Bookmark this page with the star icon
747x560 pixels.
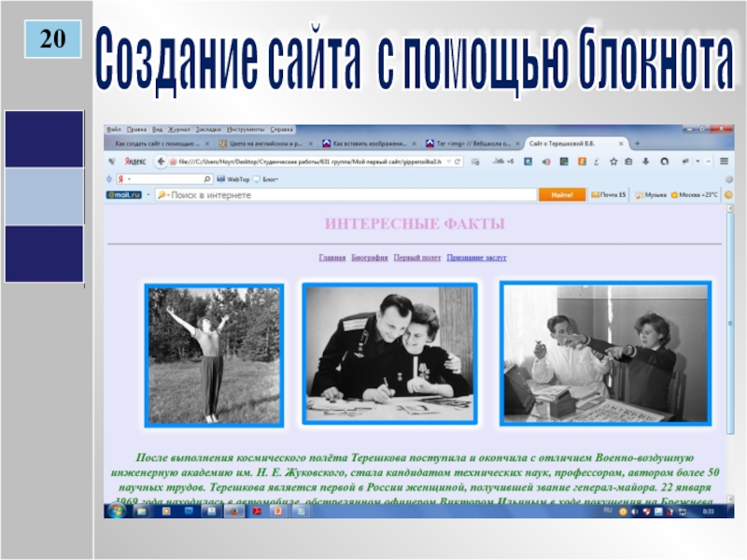click(613, 161)
